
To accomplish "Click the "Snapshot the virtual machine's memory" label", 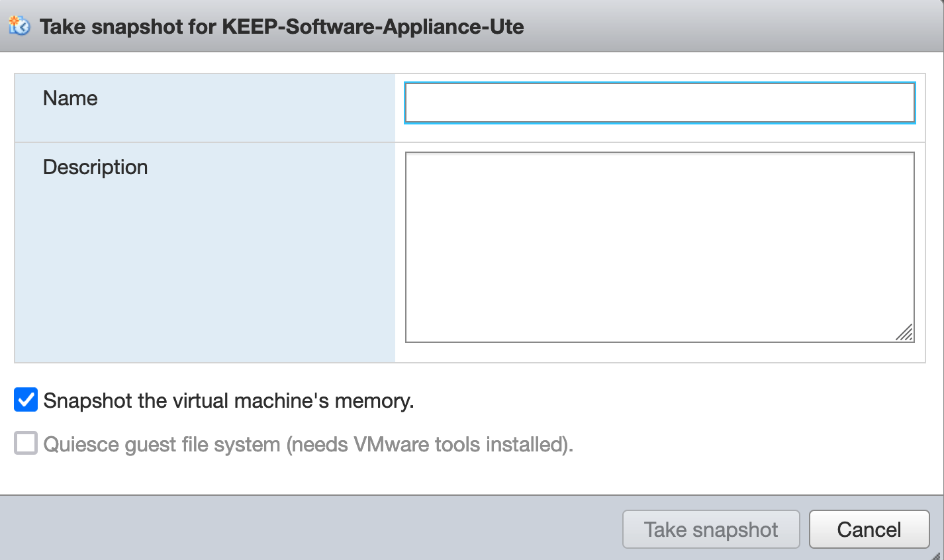I will [x=228, y=401].
